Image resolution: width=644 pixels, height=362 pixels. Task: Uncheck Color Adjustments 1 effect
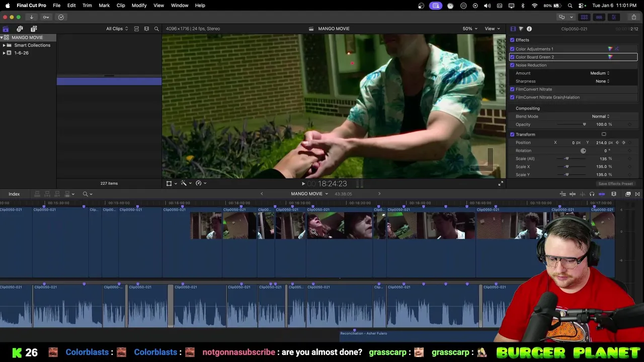click(x=512, y=49)
